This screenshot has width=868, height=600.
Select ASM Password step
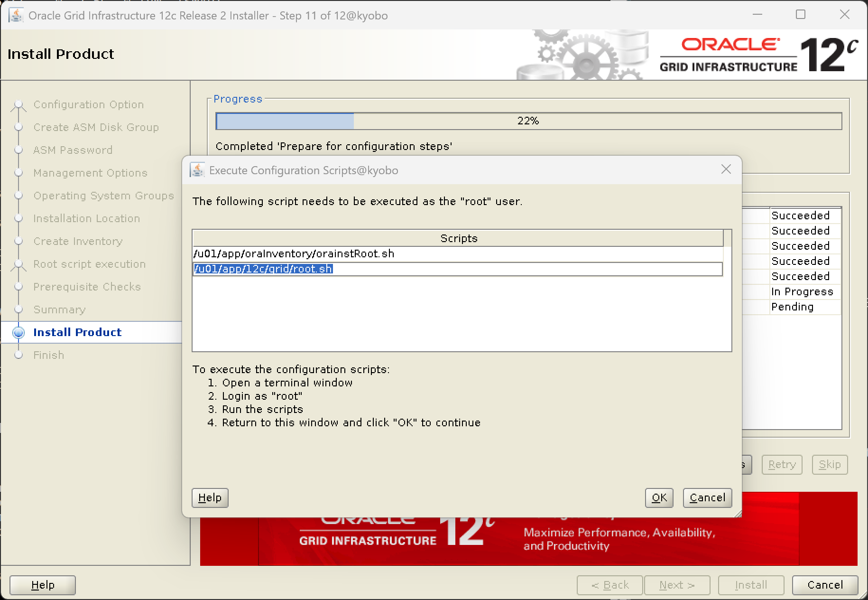point(73,150)
